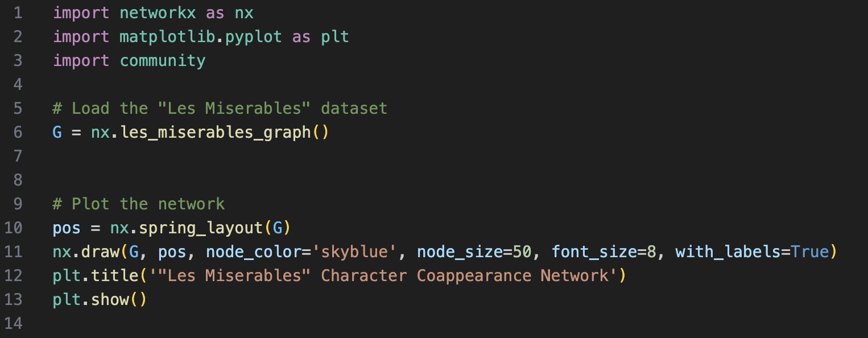This screenshot has height=338, width=868.
Task: Click the word "networkx" in the first import
Action: [158, 13]
